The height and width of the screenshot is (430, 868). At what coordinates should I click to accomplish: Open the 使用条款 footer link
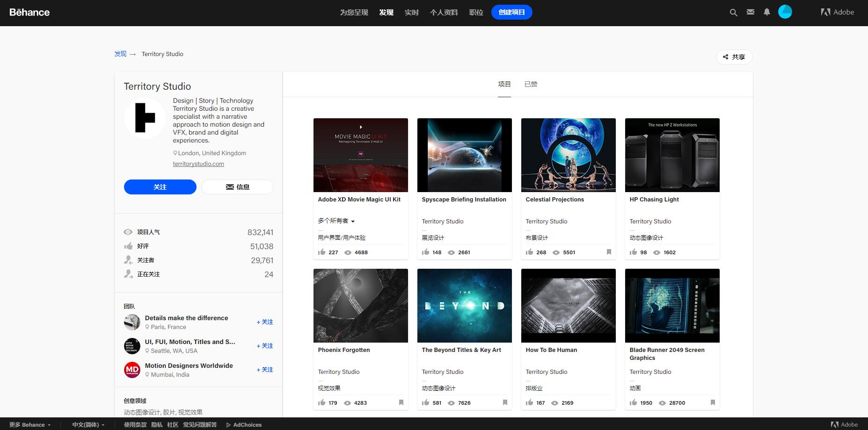coord(135,425)
